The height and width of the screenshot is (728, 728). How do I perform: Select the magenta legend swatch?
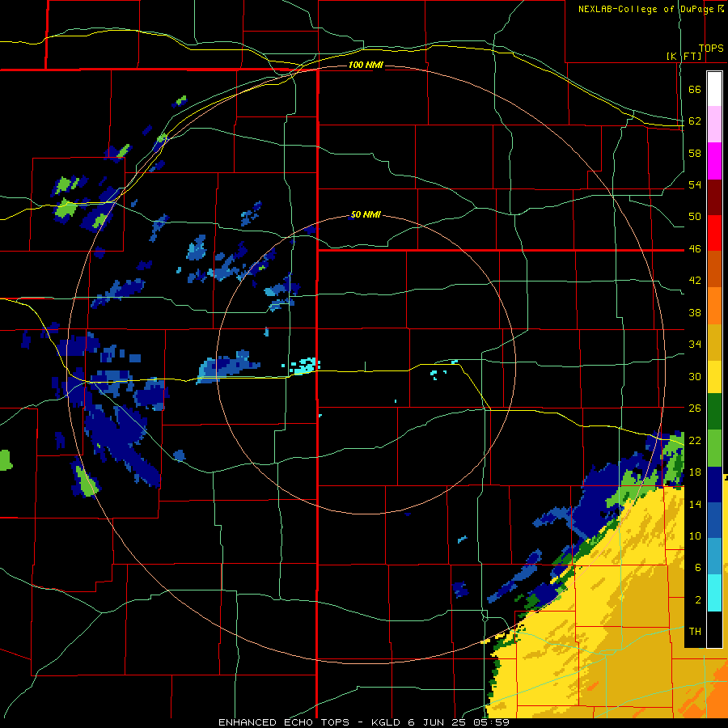coord(714,161)
